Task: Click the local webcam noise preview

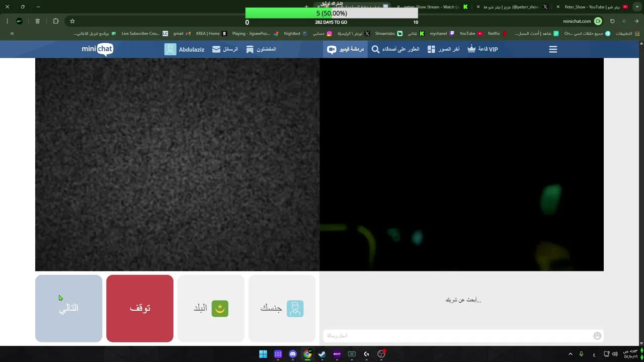Action: click(x=177, y=164)
